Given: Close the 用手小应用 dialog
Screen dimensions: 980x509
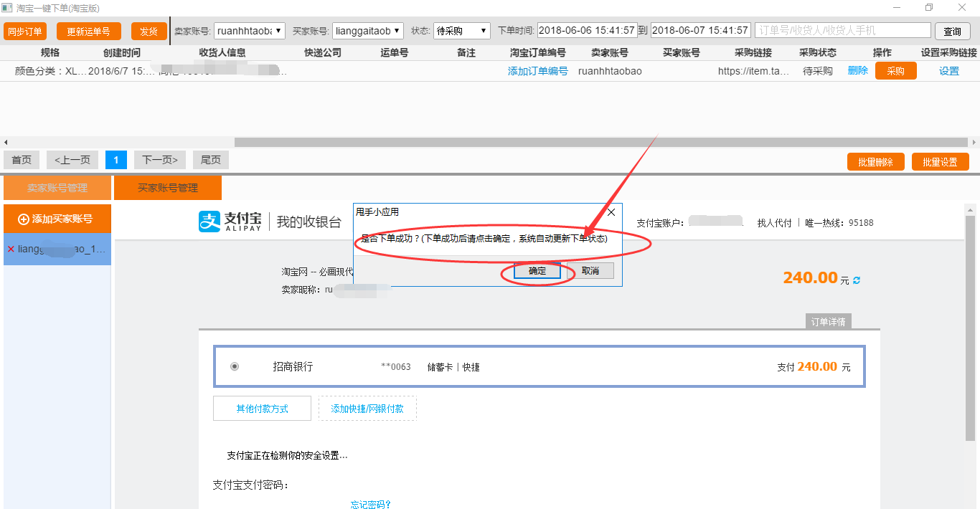Looking at the screenshot, I should click(x=611, y=212).
